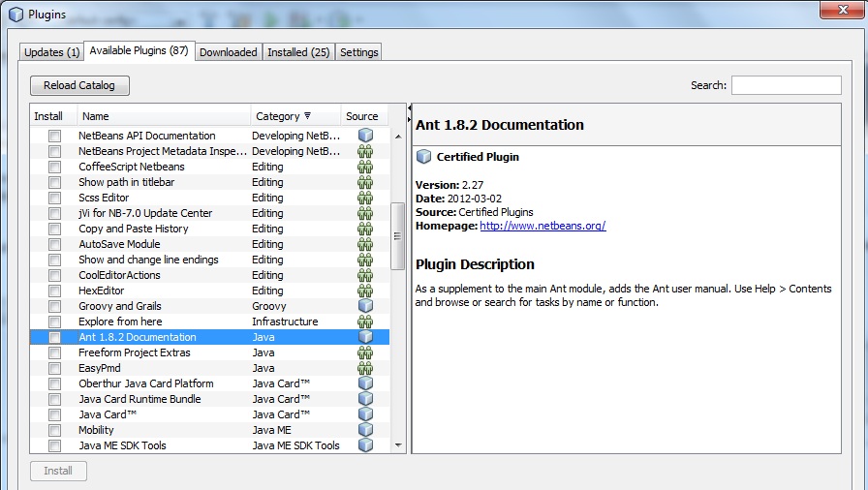This screenshot has height=490, width=868.
Task: Select the Explore from here plugin name
Action: pos(120,322)
